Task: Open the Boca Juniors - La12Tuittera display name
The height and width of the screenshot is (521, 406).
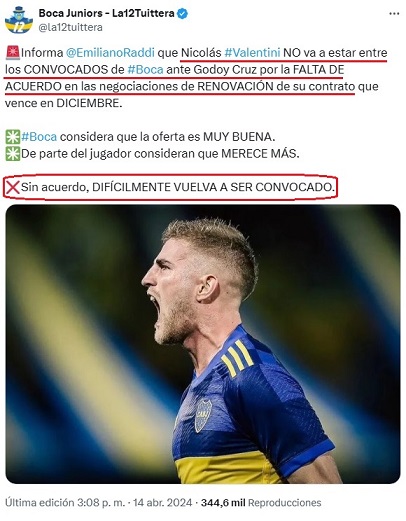Action: (106, 13)
